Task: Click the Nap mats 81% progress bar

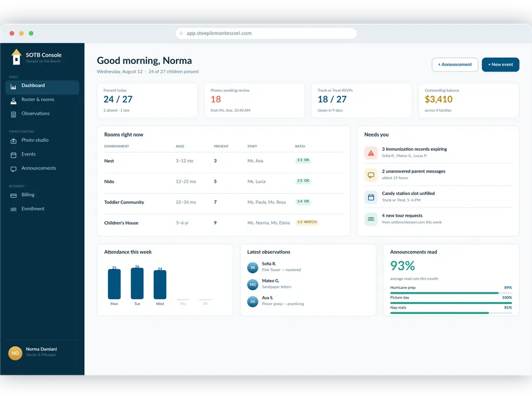Action: 451,313
